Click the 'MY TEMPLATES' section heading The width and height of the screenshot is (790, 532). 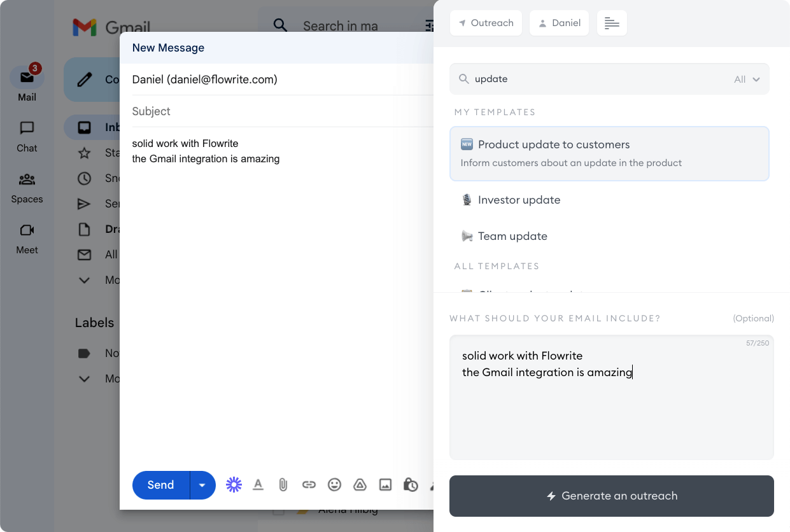point(495,112)
